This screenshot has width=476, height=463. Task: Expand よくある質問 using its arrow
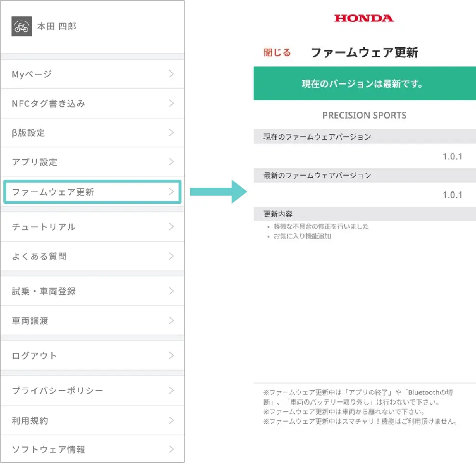[x=171, y=256]
